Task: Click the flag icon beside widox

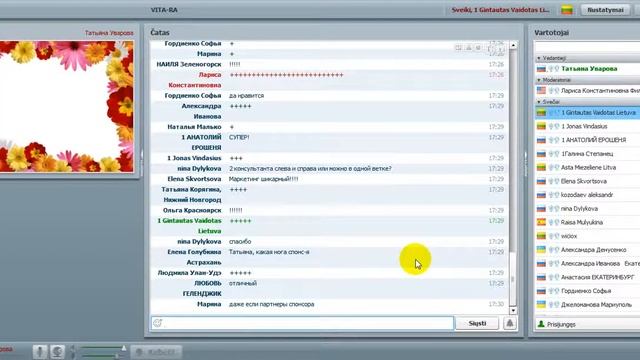Action: [541, 236]
